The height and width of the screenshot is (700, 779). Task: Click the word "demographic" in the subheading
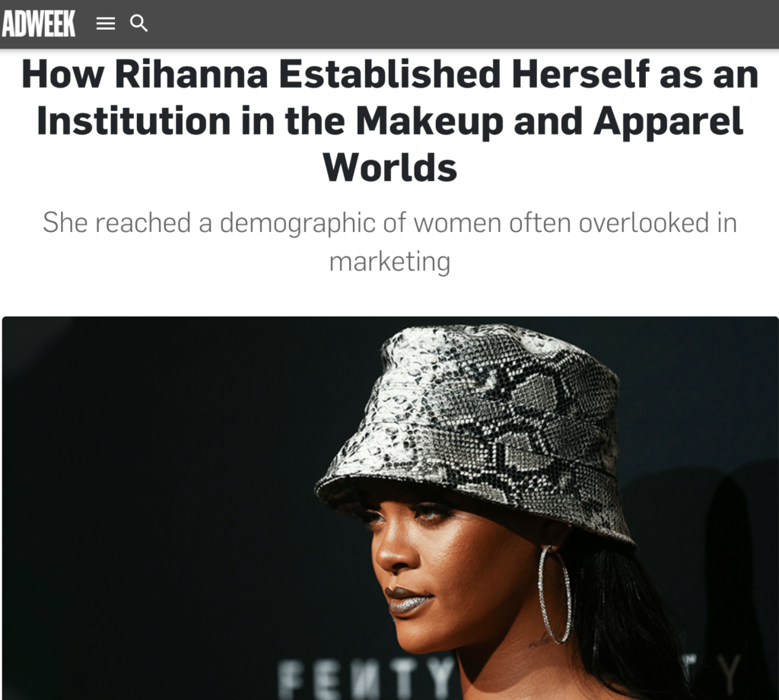(297, 223)
